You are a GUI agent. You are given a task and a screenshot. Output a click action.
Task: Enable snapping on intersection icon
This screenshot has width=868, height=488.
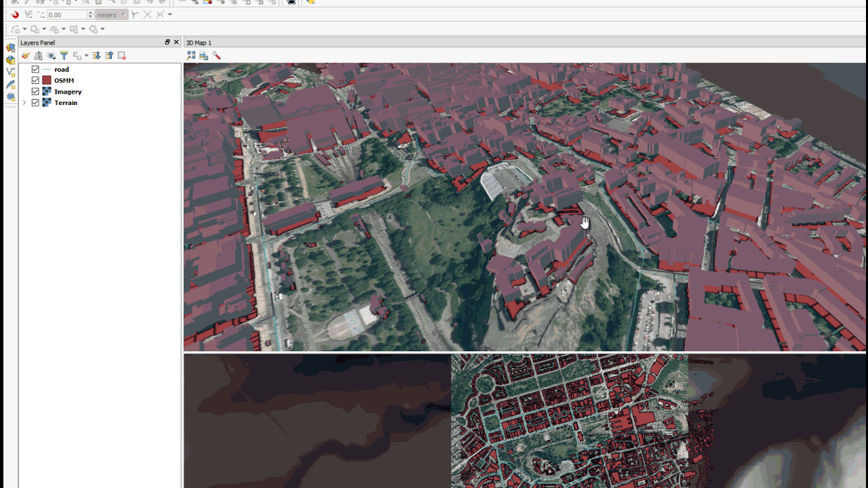147,14
